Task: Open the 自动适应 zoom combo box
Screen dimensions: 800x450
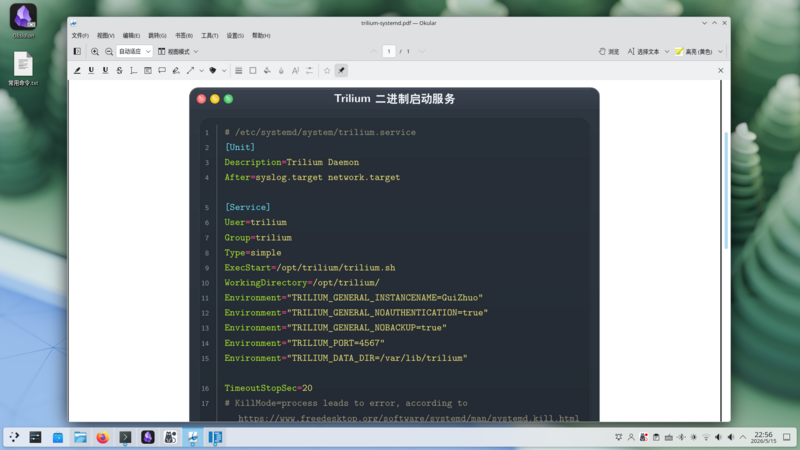Action: coord(135,52)
